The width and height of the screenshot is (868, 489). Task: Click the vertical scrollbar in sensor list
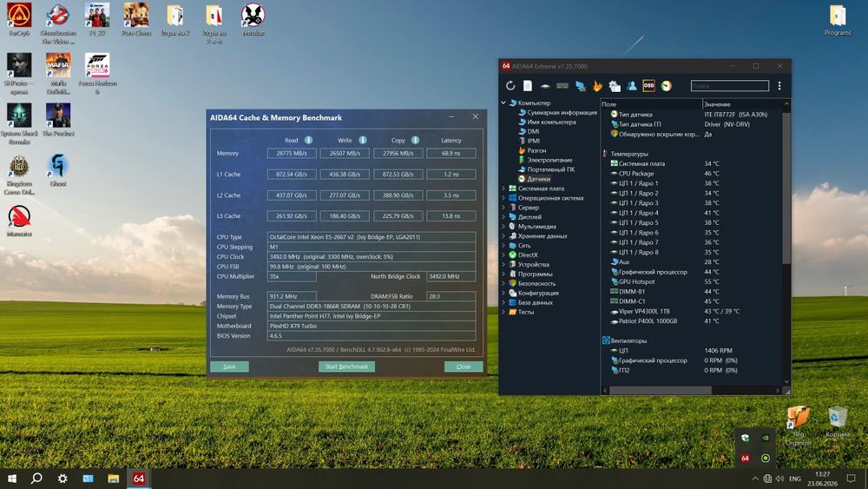[x=786, y=188]
